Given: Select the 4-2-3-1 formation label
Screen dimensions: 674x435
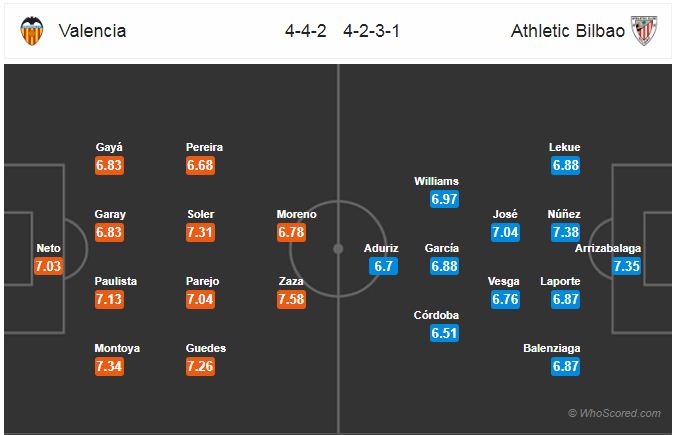Looking at the screenshot, I should pyautogui.click(x=371, y=31).
